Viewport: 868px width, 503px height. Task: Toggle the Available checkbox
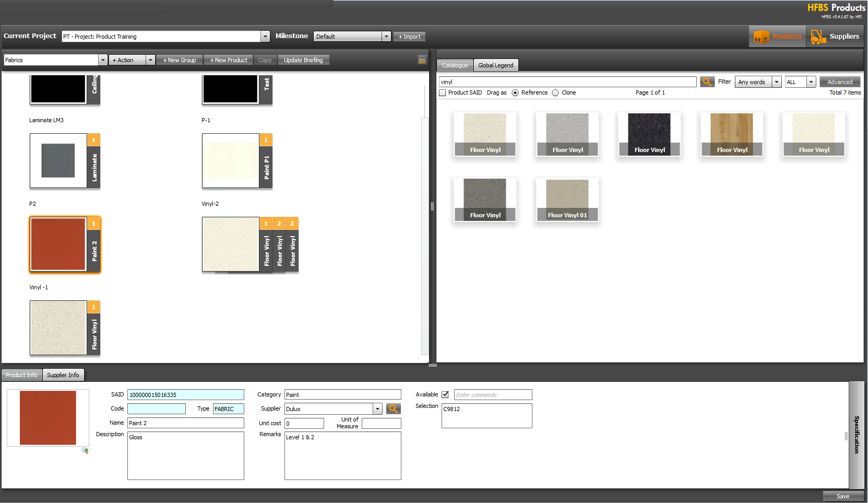[445, 394]
